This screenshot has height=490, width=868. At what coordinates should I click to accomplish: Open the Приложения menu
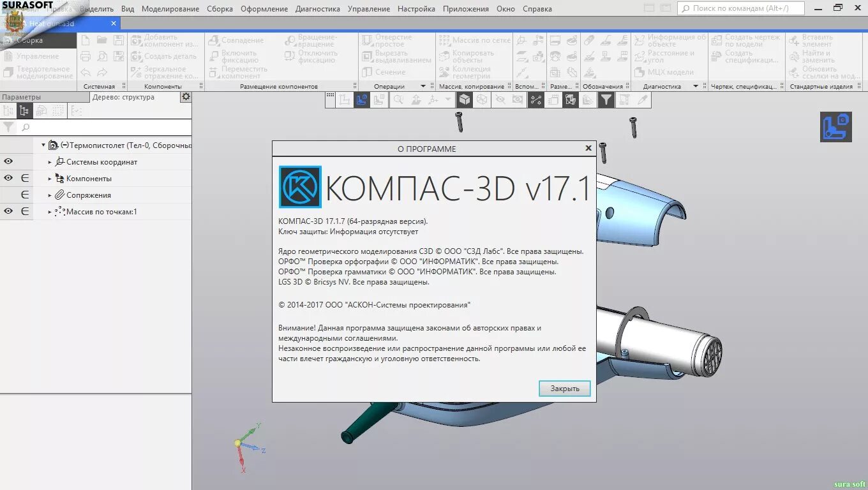pyautogui.click(x=466, y=9)
